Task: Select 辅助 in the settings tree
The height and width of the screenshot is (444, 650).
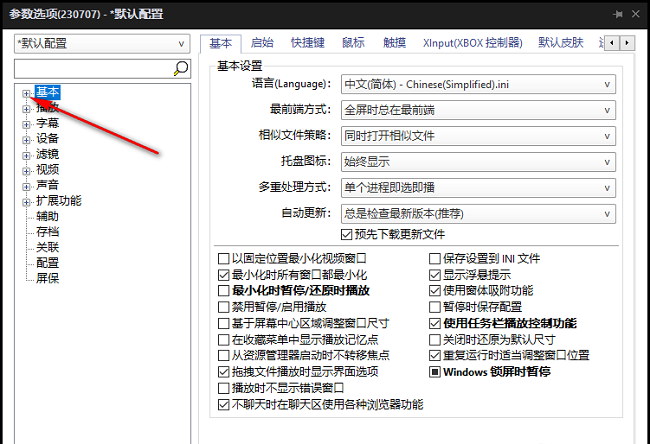Action: (47, 216)
